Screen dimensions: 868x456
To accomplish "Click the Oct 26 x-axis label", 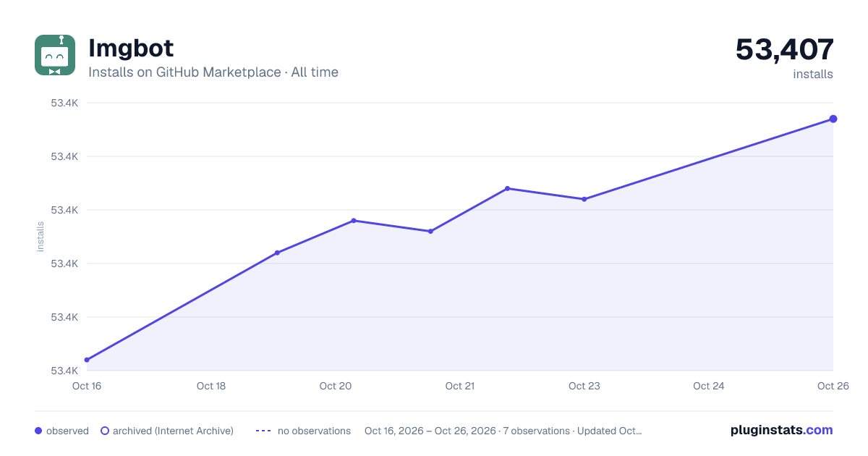I will click(x=833, y=386).
